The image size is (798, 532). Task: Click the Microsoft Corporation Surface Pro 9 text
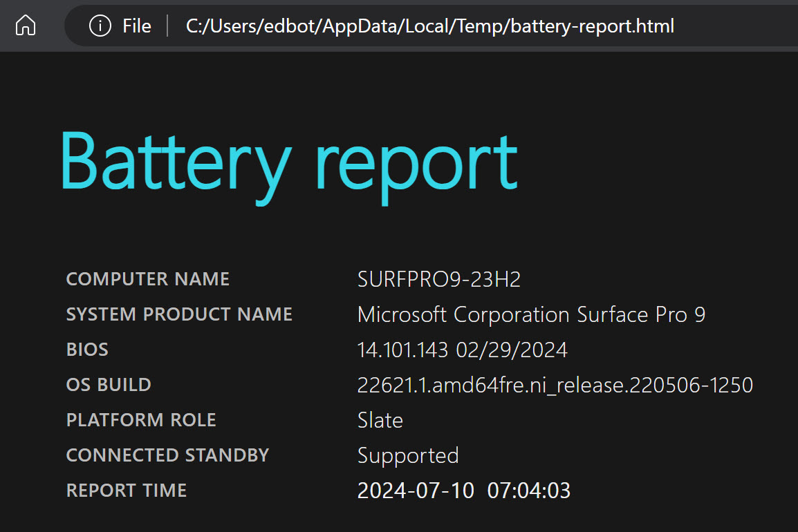(x=531, y=314)
